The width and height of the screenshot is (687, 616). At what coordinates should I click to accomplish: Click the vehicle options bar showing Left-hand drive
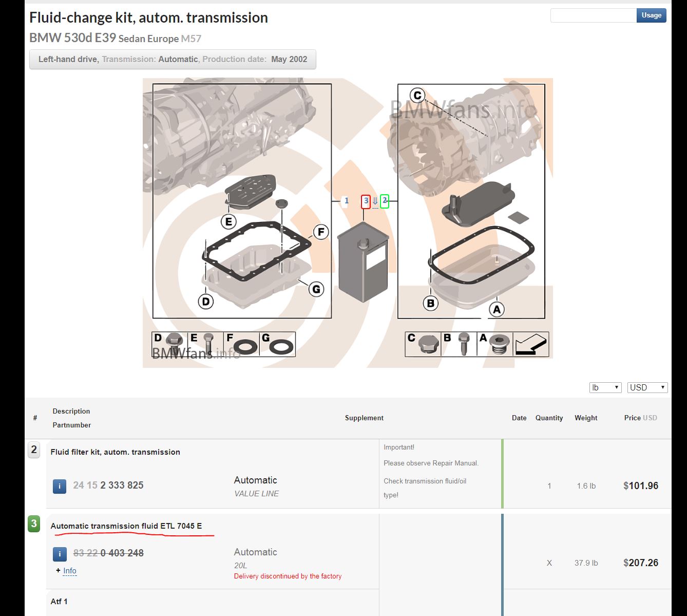(173, 59)
